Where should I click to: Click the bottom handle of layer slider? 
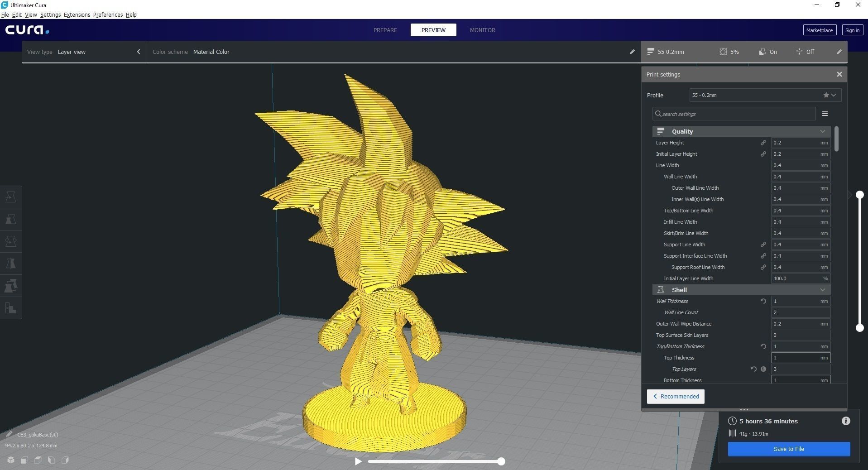click(x=859, y=328)
